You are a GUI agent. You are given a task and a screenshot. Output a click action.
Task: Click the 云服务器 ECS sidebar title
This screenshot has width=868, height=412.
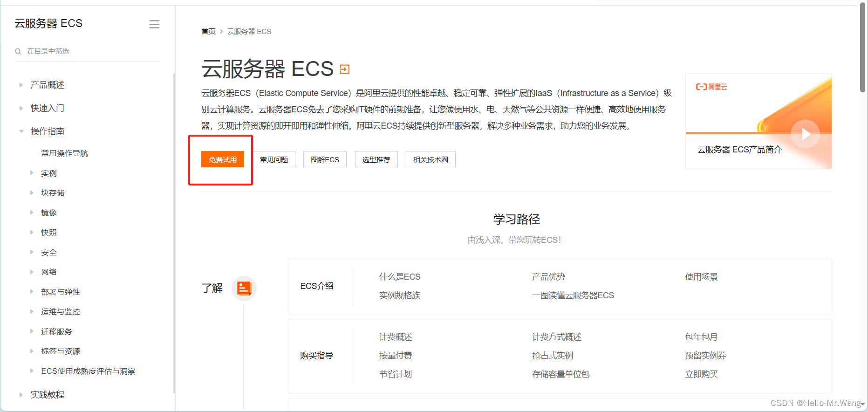(48, 23)
